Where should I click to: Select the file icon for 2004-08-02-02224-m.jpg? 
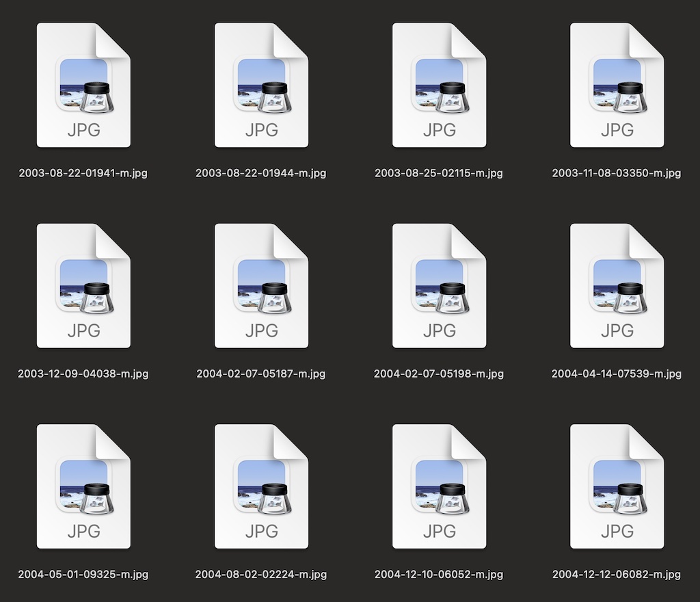[x=261, y=486]
